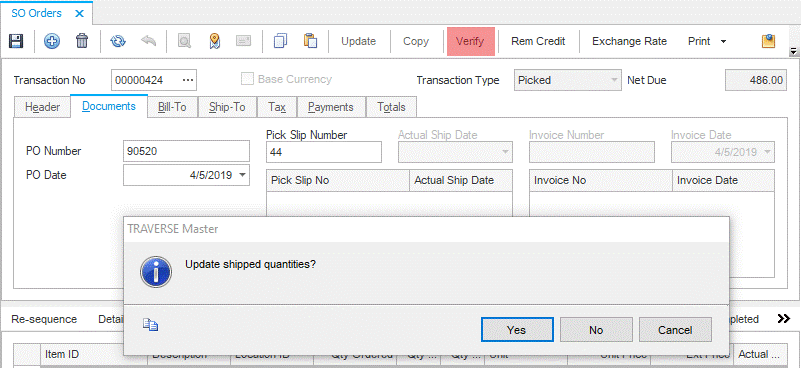
Task: Open the yellow sticky note attachment icon
Action: [x=768, y=41]
